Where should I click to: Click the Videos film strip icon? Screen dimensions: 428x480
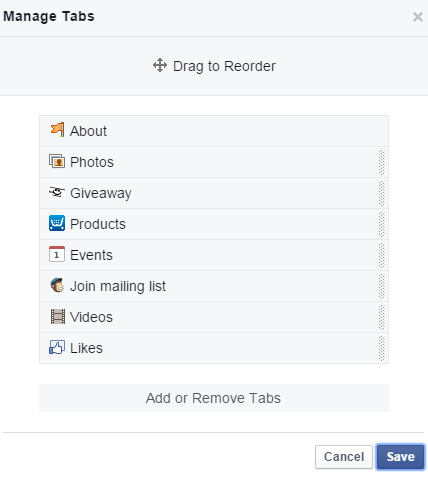point(58,316)
